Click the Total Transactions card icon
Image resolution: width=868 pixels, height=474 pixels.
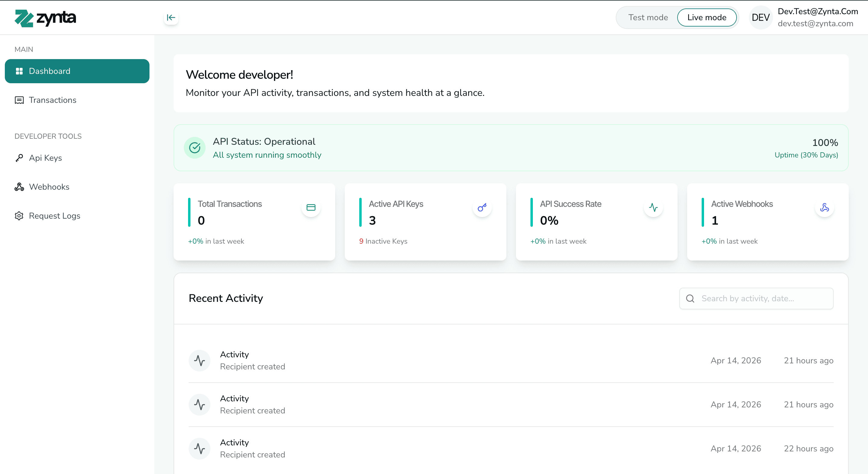[x=311, y=207]
